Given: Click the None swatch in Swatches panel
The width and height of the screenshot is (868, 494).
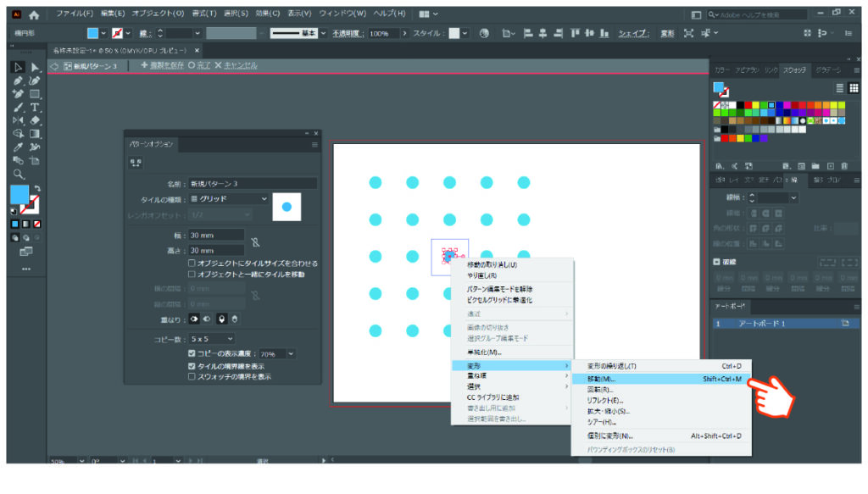Looking at the screenshot, I should pos(717,105).
